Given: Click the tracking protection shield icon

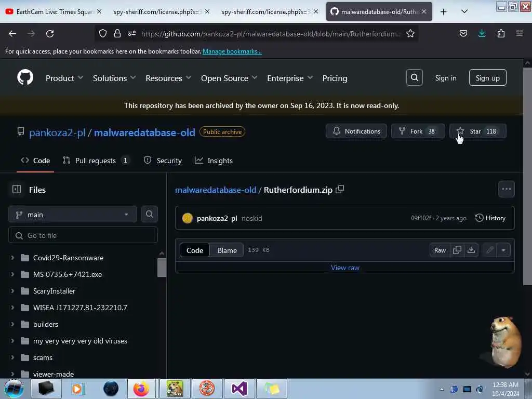Looking at the screenshot, I should click(x=103, y=33).
